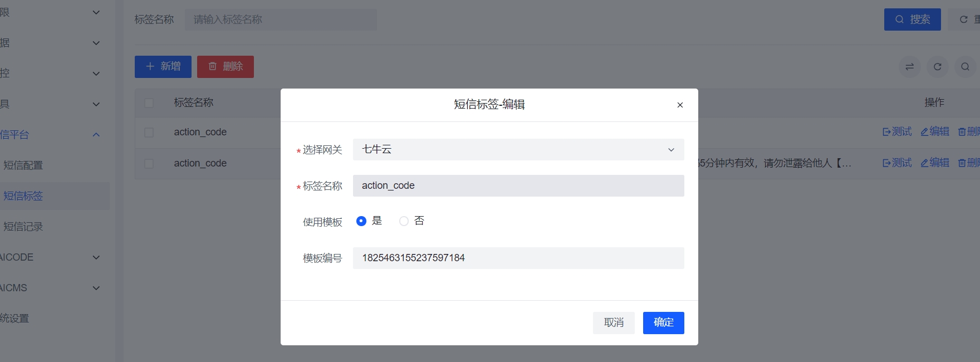Select the 是 radio for 使用模板

pos(361,221)
